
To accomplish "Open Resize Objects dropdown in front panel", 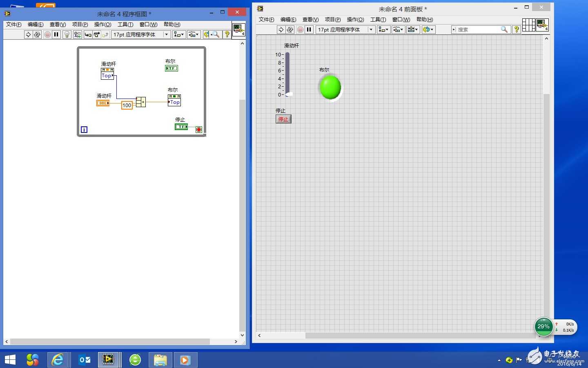I will (x=413, y=29).
